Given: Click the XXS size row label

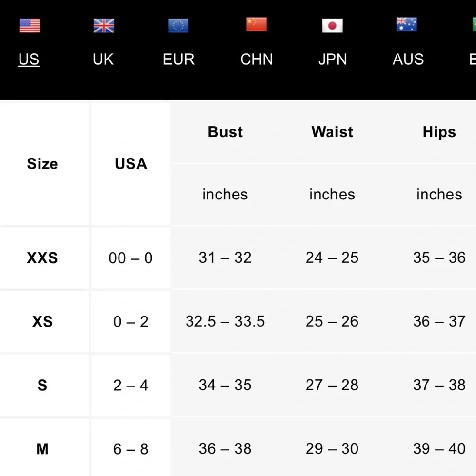Looking at the screenshot, I should coord(42,258).
